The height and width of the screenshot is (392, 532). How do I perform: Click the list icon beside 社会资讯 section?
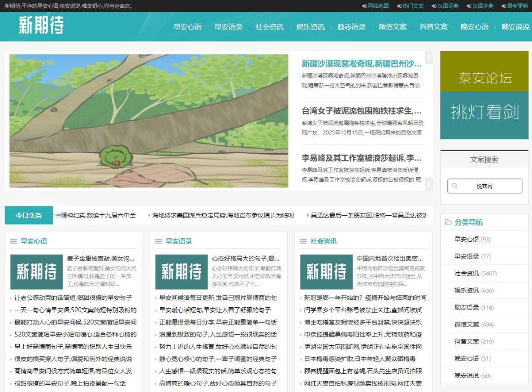303,241
